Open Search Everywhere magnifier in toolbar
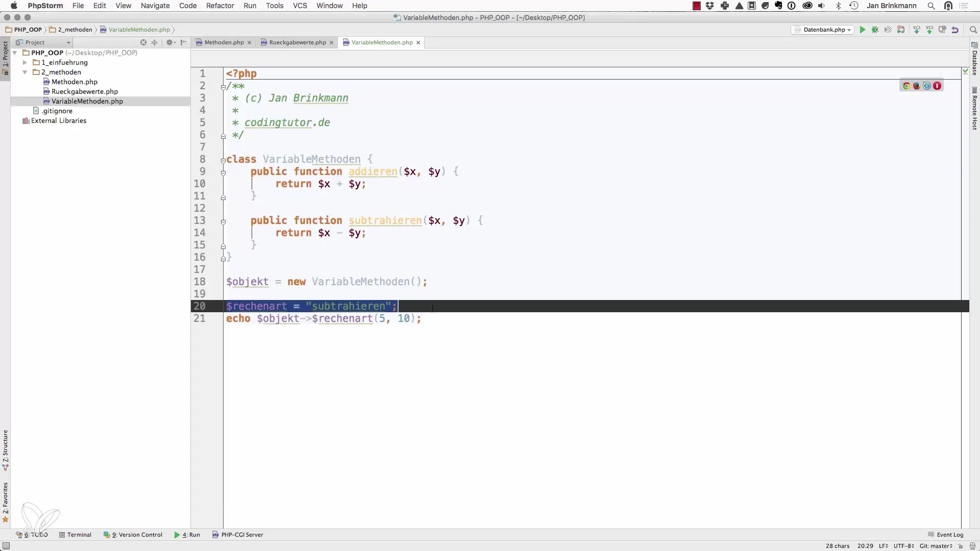 click(973, 30)
